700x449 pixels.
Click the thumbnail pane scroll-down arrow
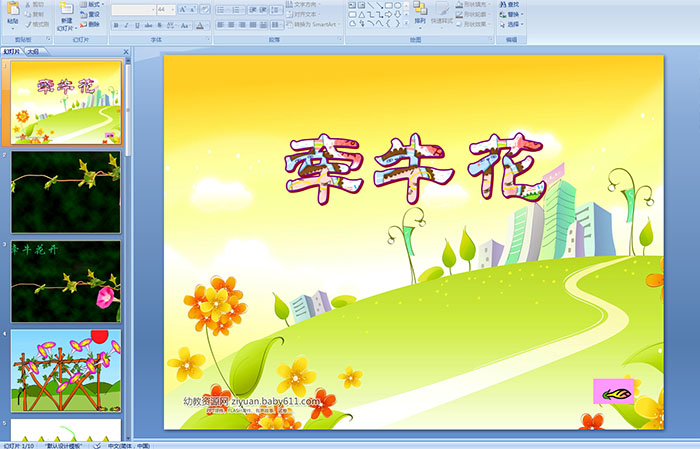(129, 438)
